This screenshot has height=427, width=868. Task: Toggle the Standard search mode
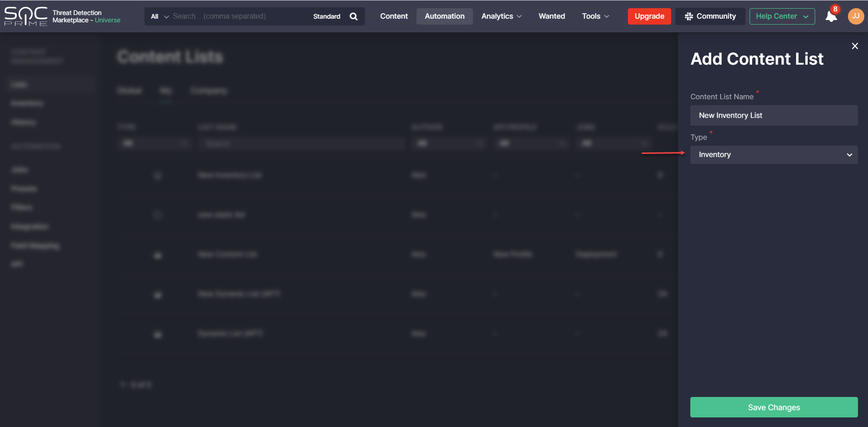[x=327, y=16]
